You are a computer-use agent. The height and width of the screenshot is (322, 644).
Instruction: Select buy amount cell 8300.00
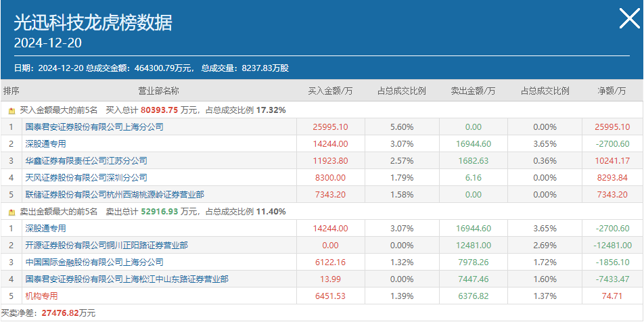tap(330, 178)
